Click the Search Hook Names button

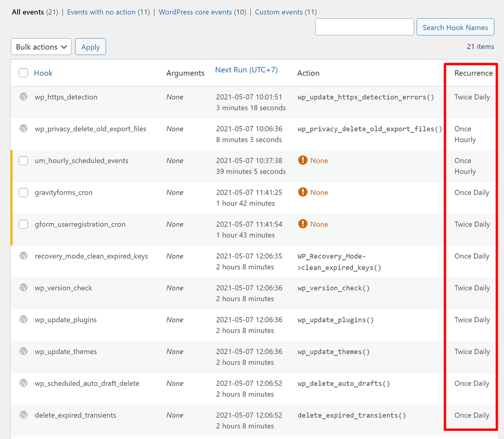(x=455, y=27)
